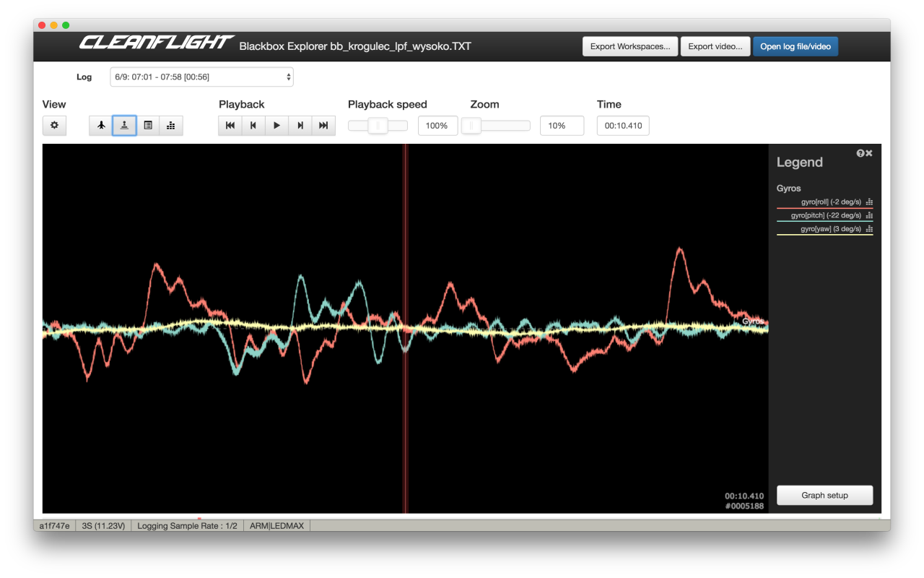Toggle the flight log table view icon
Screen dimensions: 924x578
pyautogui.click(x=148, y=125)
